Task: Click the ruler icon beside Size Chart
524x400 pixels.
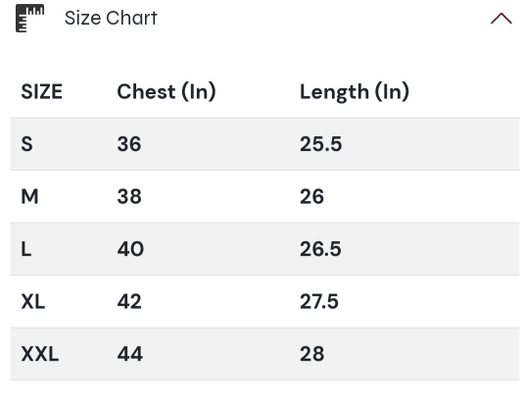Action: click(x=30, y=18)
